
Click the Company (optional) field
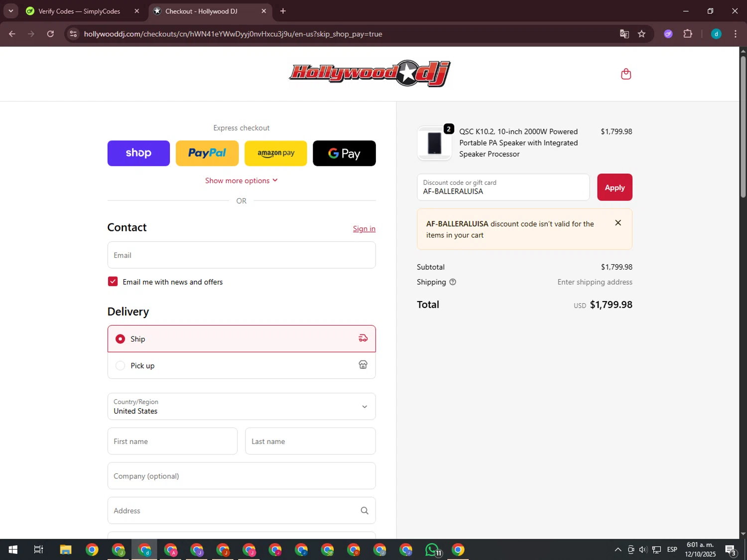tap(242, 476)
